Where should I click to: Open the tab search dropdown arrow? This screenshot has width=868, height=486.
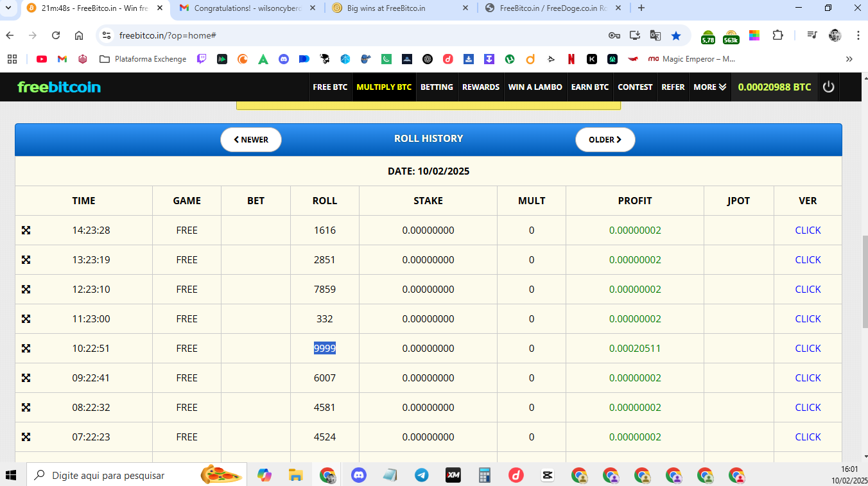tap(8, 8)
